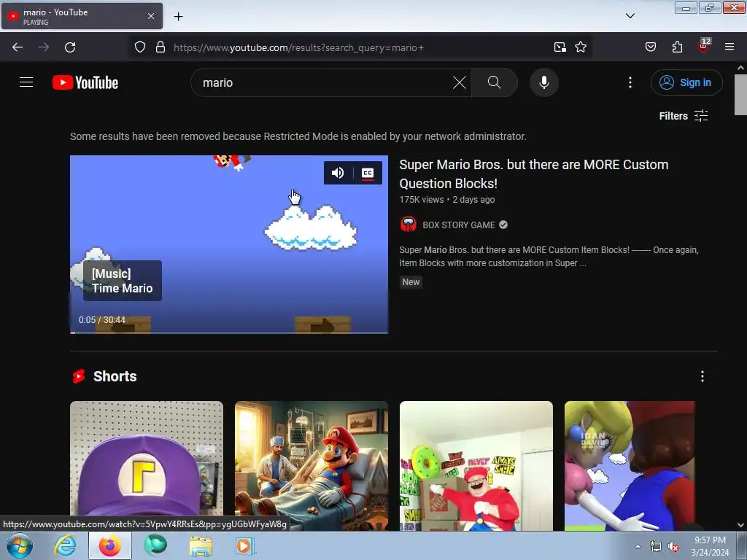747x560 pixels.
Task: Start voice search with microphone
Action: 543,82
